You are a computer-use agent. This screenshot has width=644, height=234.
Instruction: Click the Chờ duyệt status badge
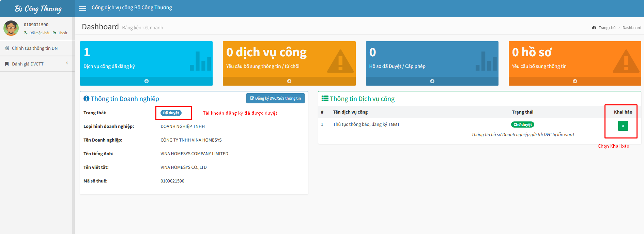click(522, 125)
